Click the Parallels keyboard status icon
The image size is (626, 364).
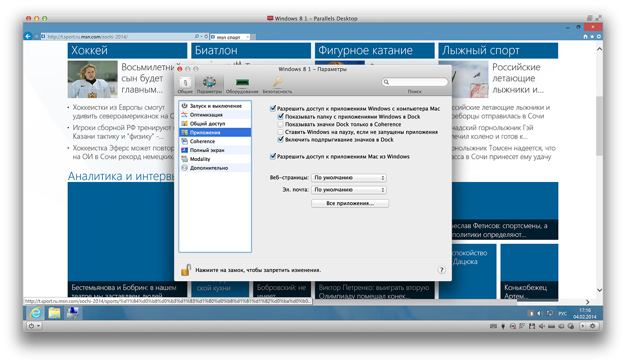[493, 326]
